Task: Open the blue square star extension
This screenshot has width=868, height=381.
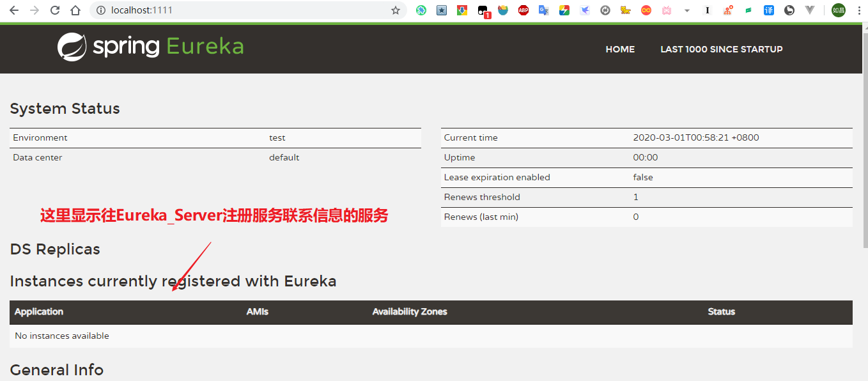Action: [x=442, y=10]
